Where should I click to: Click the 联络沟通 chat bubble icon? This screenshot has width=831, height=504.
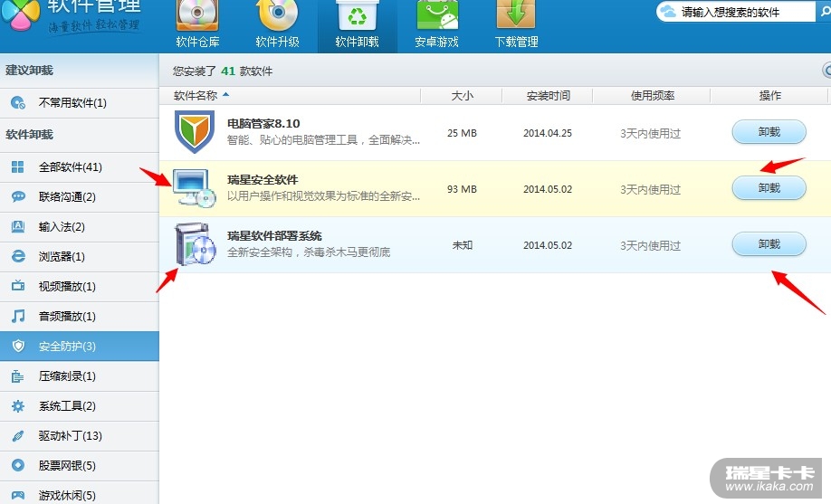tap(18, 196)
